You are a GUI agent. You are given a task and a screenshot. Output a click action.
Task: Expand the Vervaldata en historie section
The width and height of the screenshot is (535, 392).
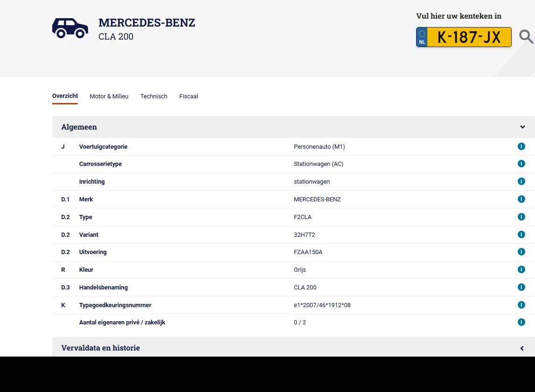click(521, 348)
